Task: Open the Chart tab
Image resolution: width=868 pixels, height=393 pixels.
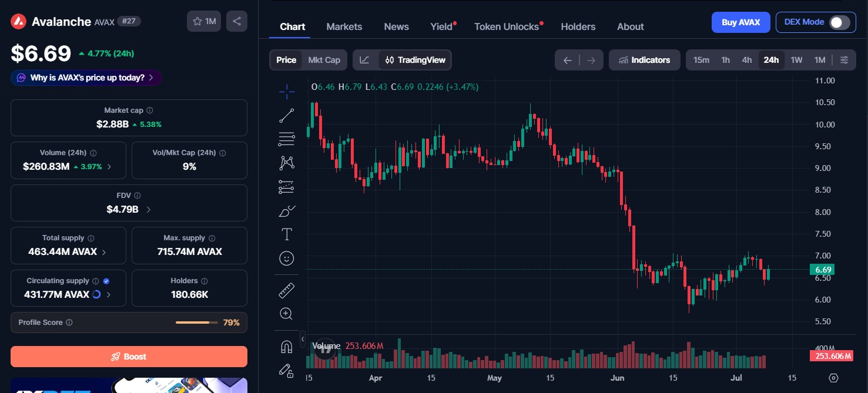Action: coord(292,26)
